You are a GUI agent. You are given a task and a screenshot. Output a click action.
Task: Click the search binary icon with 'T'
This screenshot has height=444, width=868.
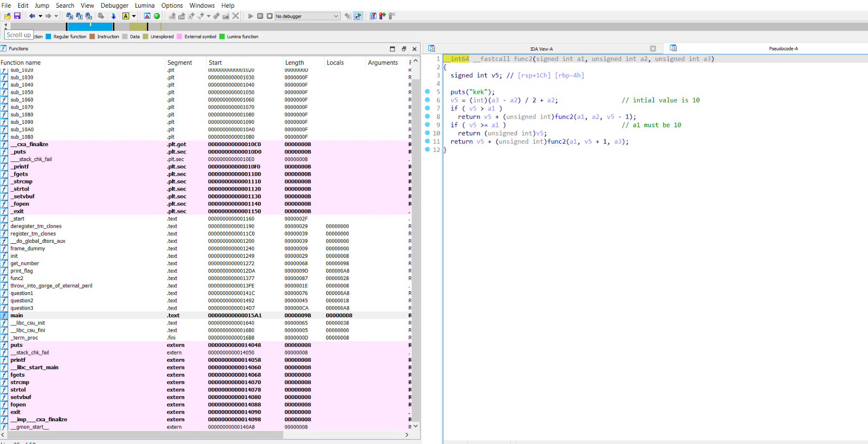pyautogui.click(x=79, y=16)
